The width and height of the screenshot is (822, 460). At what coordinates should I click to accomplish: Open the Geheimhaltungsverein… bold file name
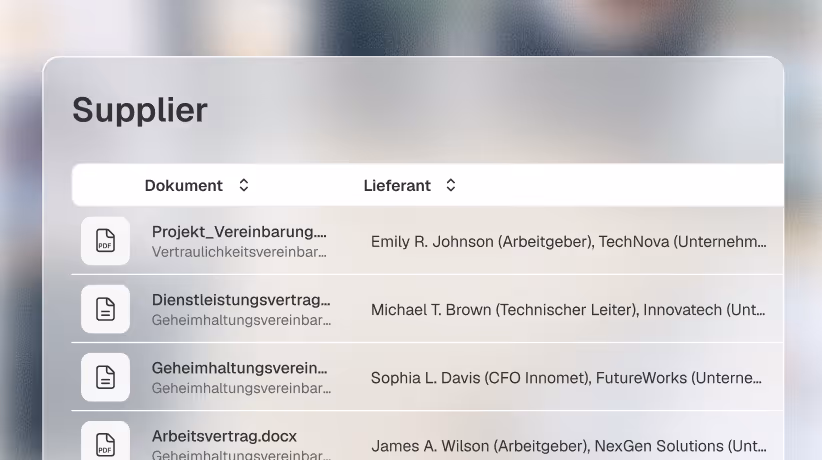pyautogui.click(x=240, y=368)
